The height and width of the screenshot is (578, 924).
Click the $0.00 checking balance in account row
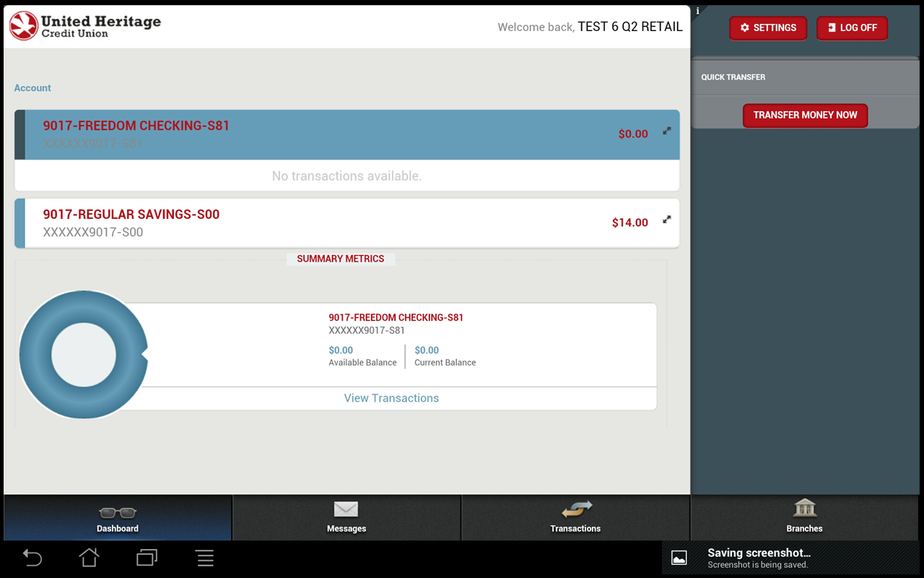(633, 134)
